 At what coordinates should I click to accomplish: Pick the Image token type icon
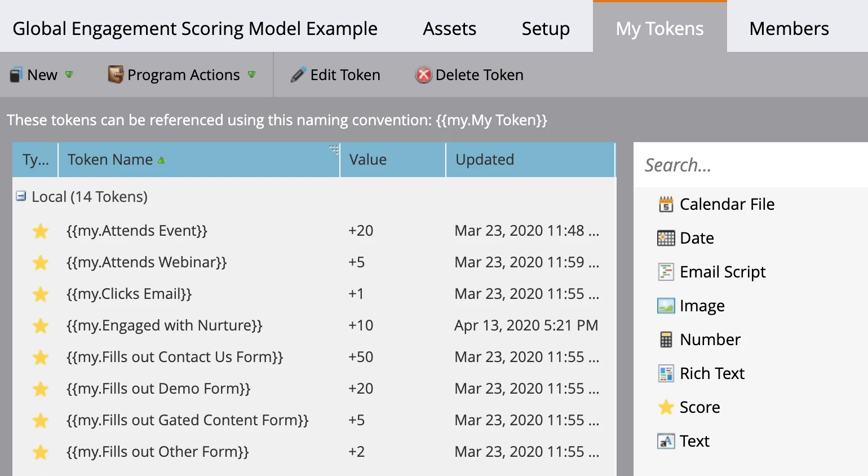click(x=666, y=306)
